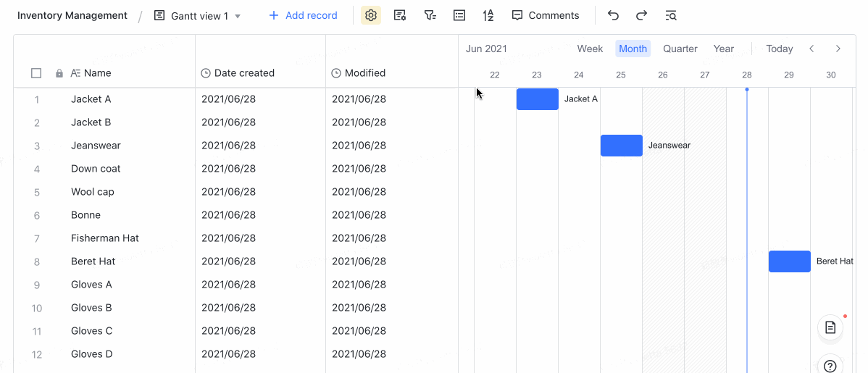This screenshot has height=373, width=868.
Task: Go to previous period with left chevron
Action: (x=811, y=49)
